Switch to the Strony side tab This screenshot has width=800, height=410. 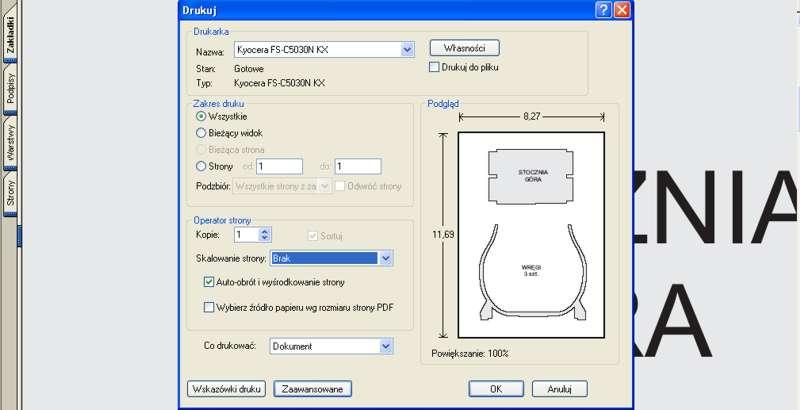(x=10, y=193)
